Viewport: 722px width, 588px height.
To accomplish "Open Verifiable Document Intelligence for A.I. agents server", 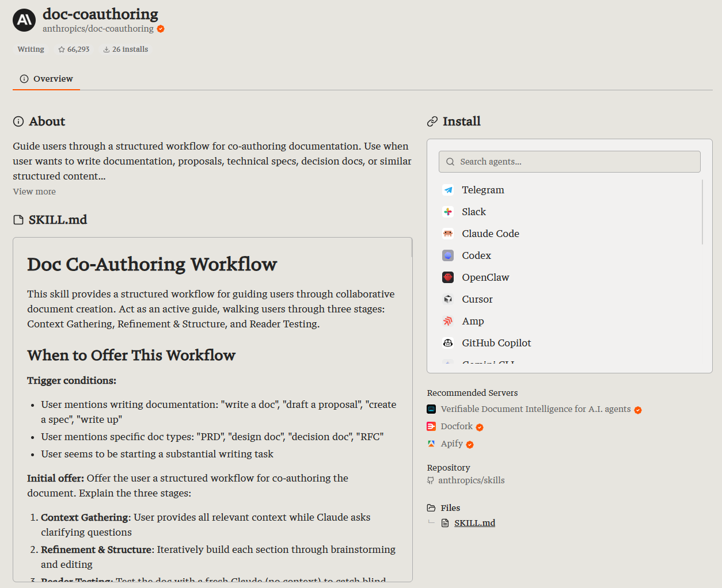I will click(535, 409).
